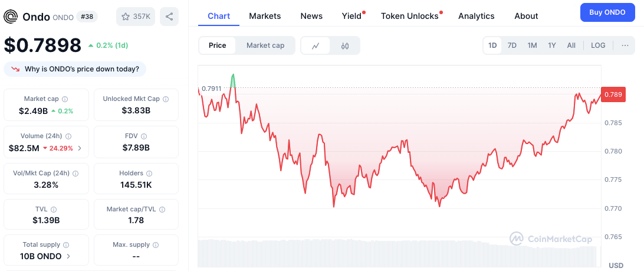This screenshot has width=644, height=271.
Task: Switch to line chart view icon
Action: pyautogui.click(x=316, y=45)
